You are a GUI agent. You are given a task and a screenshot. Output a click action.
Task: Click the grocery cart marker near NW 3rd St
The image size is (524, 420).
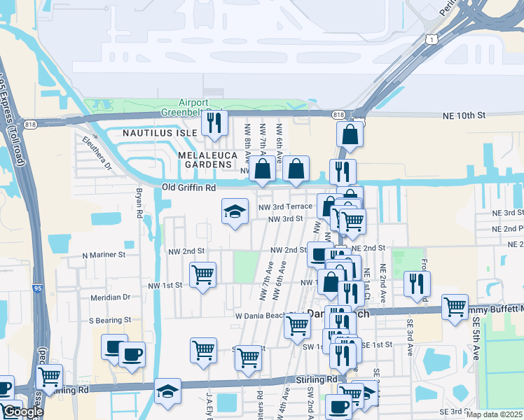(x=352, y=223)
